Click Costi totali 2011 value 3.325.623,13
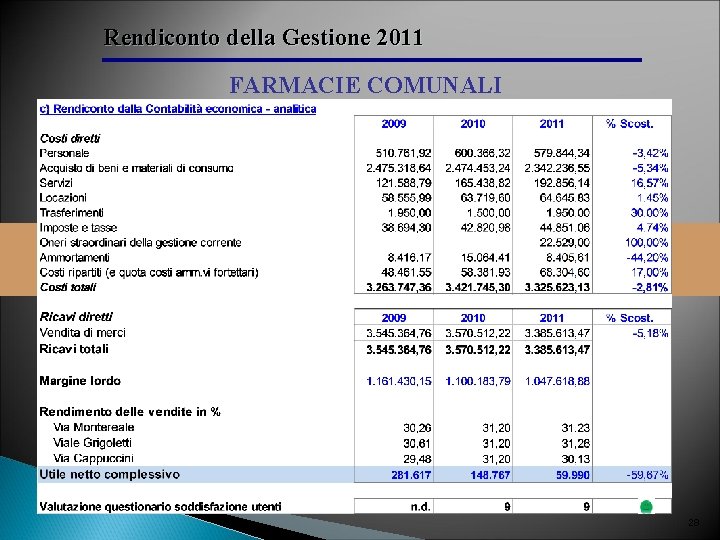The width and height of the screenshot is (720, 540). pyautogui.click(x=557, y=287)
